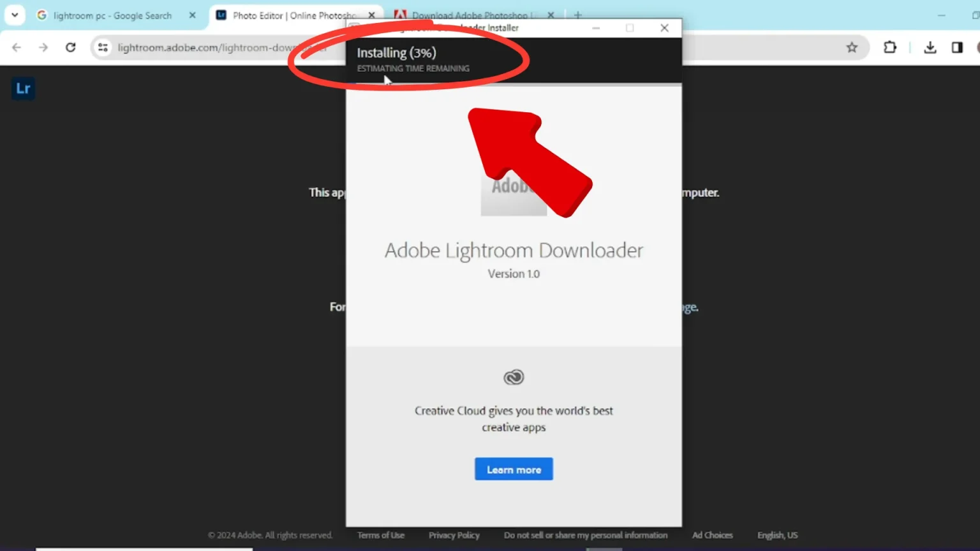Image resolution: width=980 pixels, height=551 pixels.
Task: Bookmark page with the star icon
Action: click(852, 47)
